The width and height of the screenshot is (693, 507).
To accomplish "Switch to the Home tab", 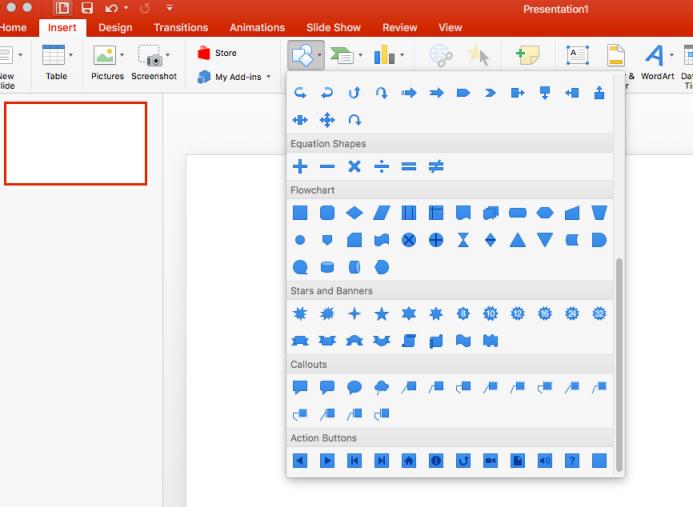I will 12,27.
